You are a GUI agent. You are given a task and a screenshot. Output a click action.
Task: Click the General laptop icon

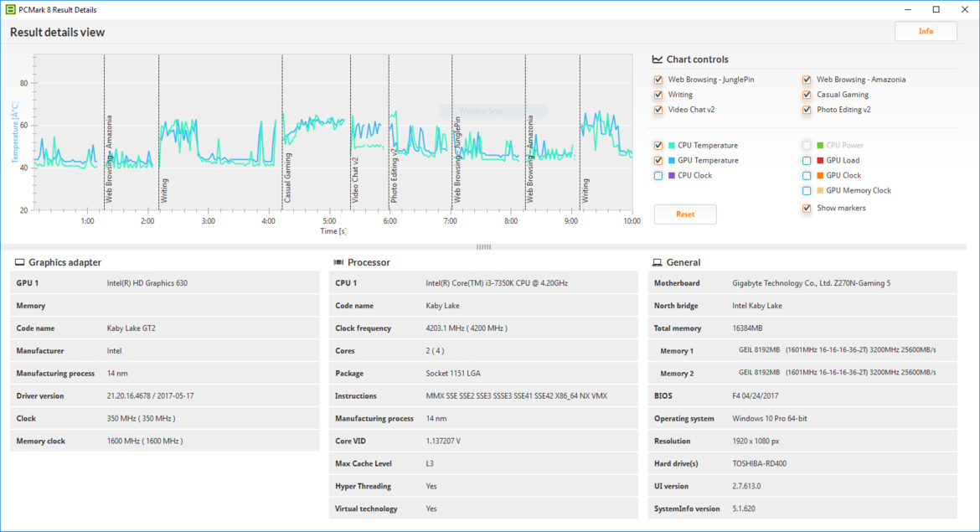tap(657, 262)
